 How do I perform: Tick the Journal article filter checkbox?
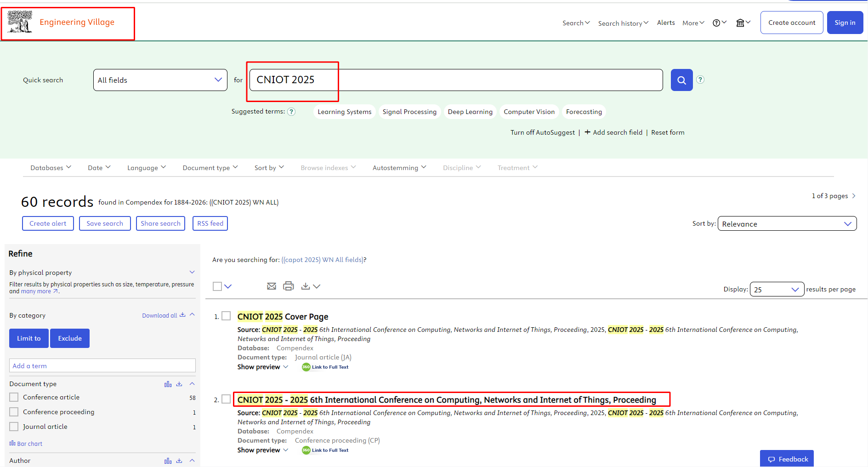14,427
